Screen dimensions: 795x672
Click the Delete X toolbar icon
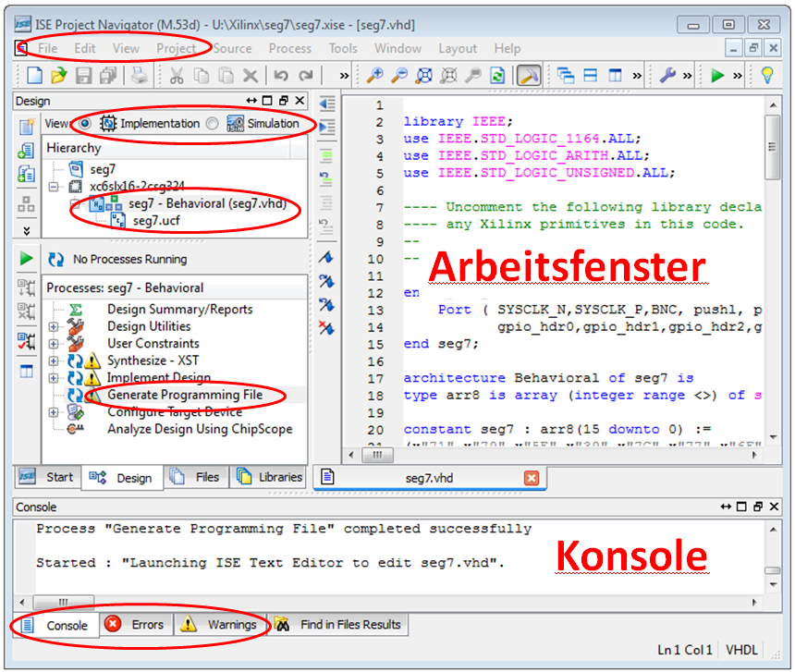pyautogui.click(x=250, y=76)
